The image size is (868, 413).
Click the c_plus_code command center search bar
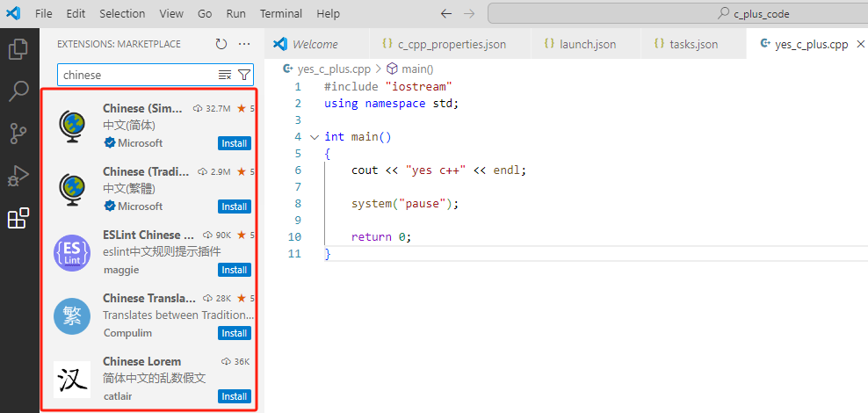tap(678, 14)
